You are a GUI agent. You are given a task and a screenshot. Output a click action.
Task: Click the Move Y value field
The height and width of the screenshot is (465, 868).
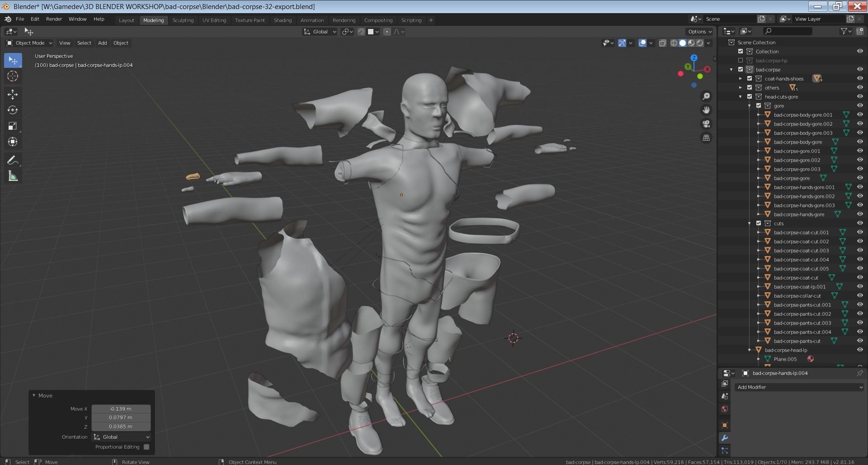point(121,418)
